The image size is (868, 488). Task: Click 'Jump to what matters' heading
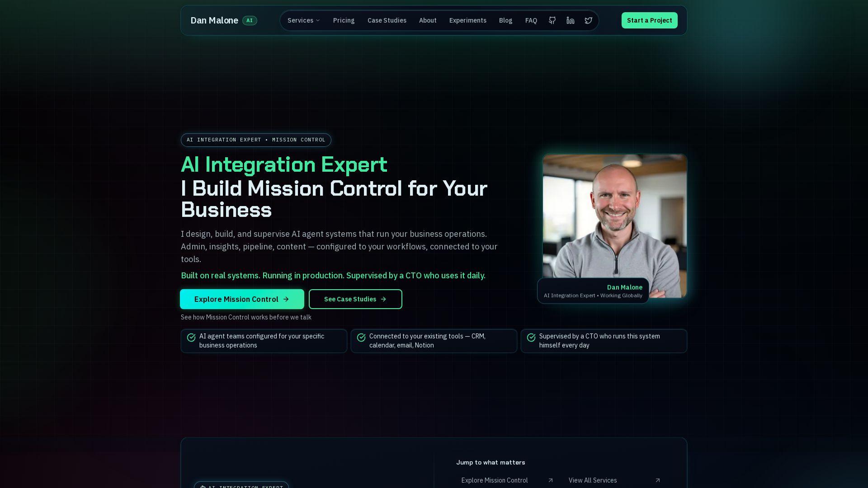[x=491, y=462]
